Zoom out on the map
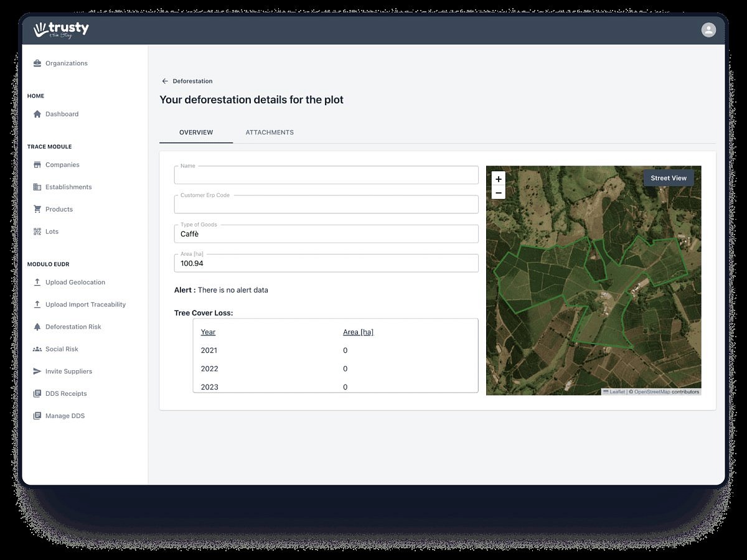Screen dimensions: 747x560 (x=498, y=193)
